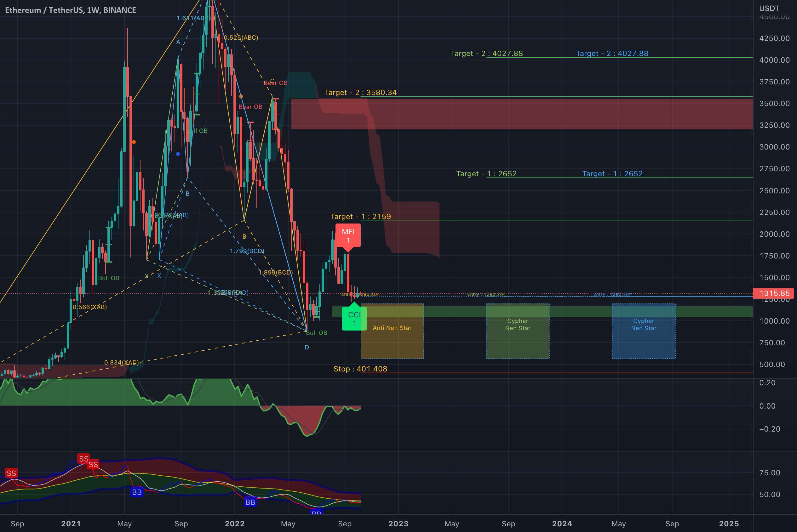Click the 2500.00 price axis label
The width and height of the screenshot is (797, 532).
click(x=774, y=191)
